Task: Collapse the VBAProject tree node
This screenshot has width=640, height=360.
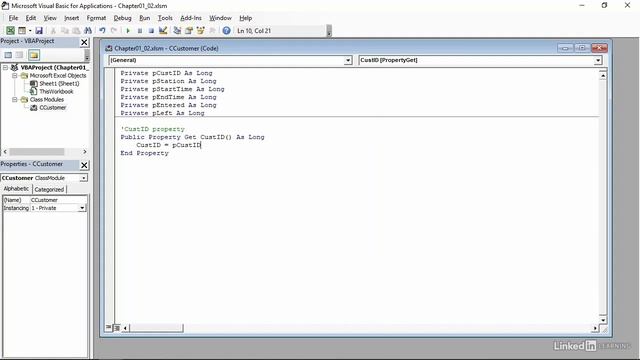Action: point(6,67)
